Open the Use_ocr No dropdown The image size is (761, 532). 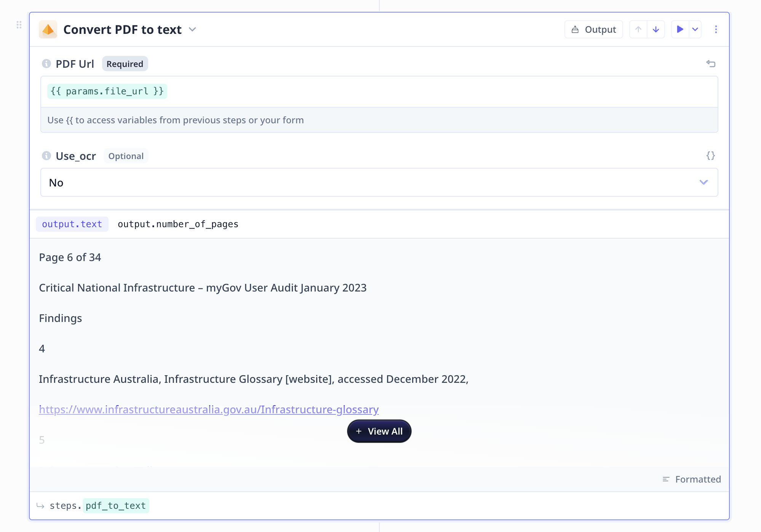tap(379, 182)
